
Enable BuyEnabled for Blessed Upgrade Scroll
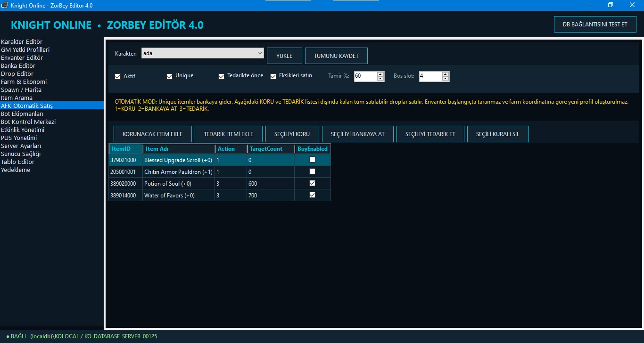point(312,160)
